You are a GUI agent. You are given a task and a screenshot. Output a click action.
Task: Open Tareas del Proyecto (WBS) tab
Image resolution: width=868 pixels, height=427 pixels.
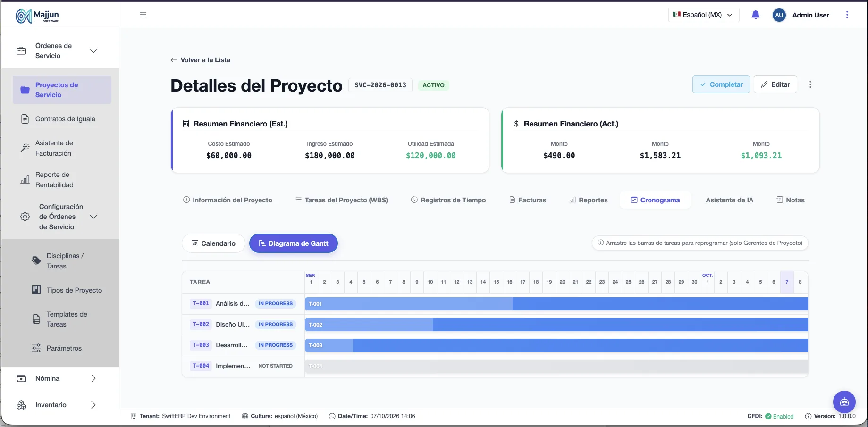click(342, 200)
